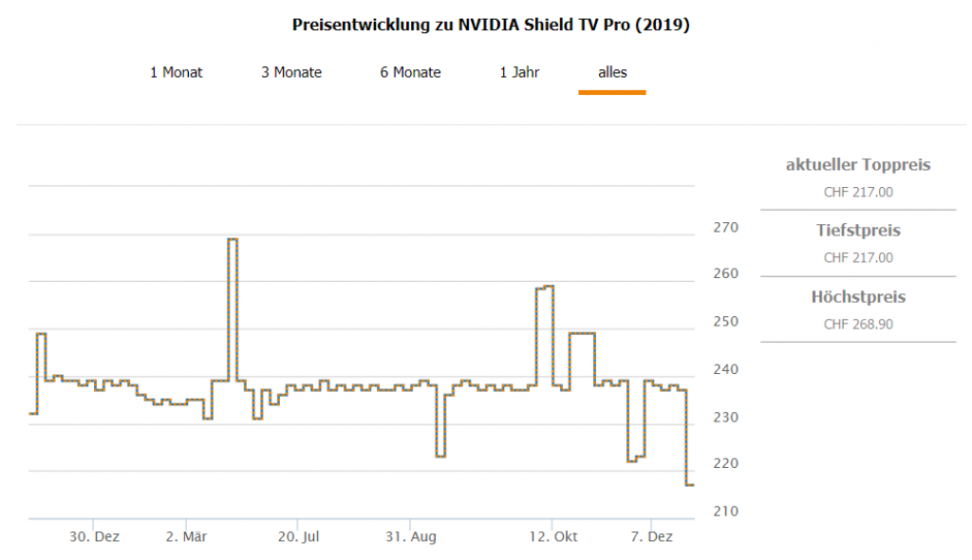This screenshot has height=560, width=972.
Task: Pick the "31. Aug" date axis label
Action: click(x=410, y=537)
